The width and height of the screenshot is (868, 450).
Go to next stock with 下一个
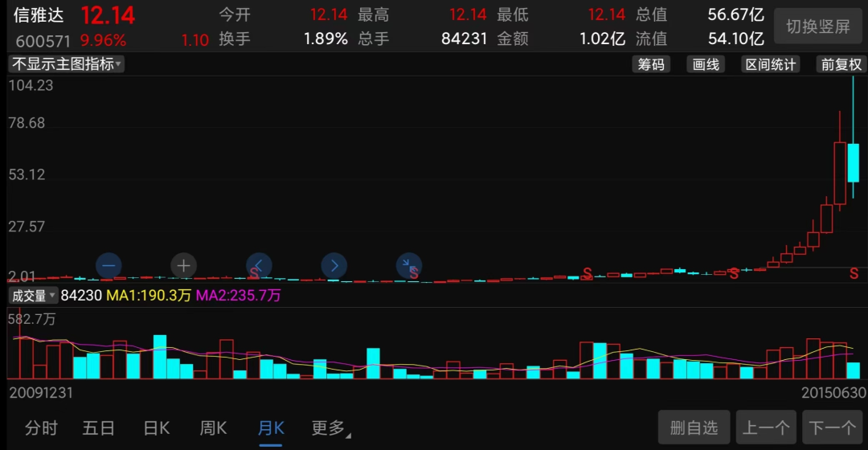[x=833, y=427]
